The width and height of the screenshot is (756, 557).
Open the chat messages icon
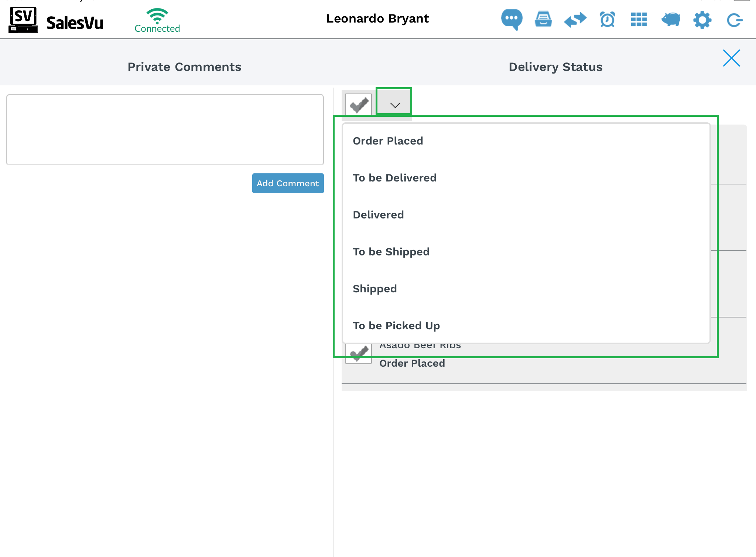click(x=512, y=19)
